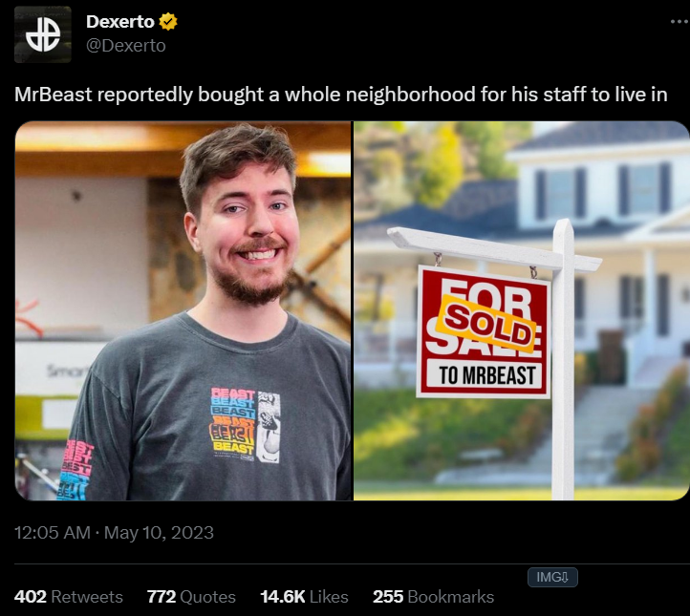Click the Dexerto display name
690x616 pixels.
[x=120, y=22]
